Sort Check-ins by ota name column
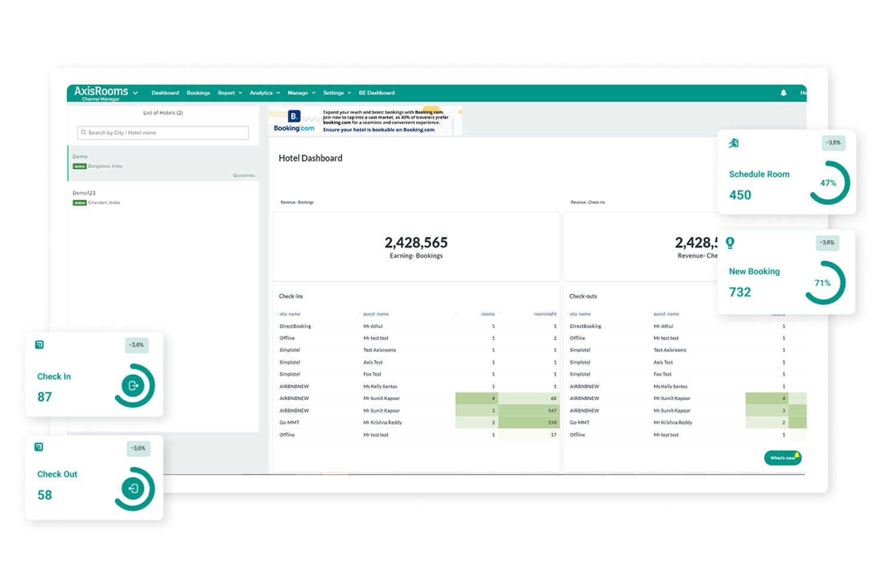This screenshot has height=588, width=882. (x=290, y=314)
